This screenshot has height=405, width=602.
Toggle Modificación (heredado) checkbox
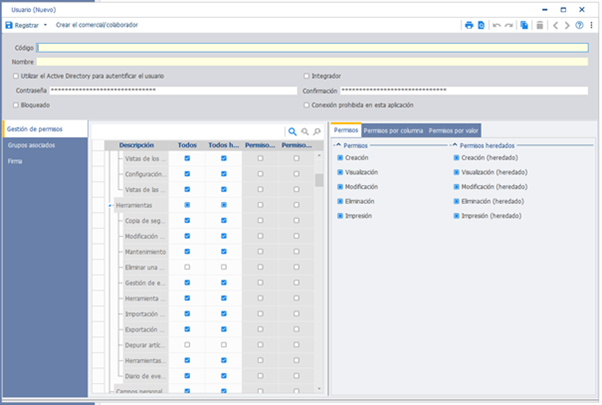tap(456, 187)
